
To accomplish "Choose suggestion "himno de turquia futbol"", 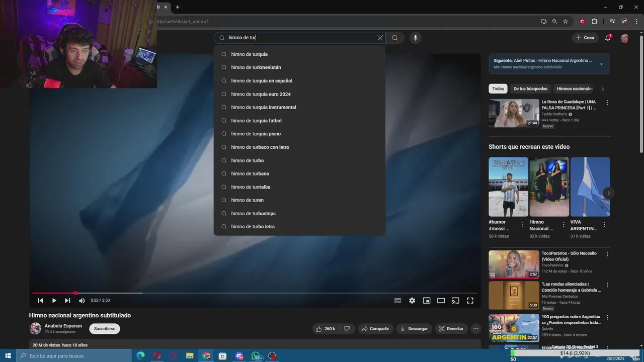I will coord(299,121).
